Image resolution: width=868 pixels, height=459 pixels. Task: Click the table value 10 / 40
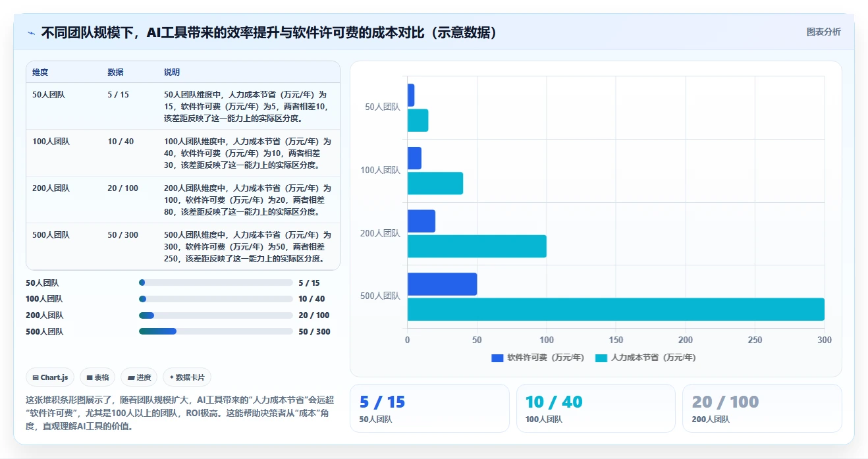pyautogui.click(x=121, y=142)
